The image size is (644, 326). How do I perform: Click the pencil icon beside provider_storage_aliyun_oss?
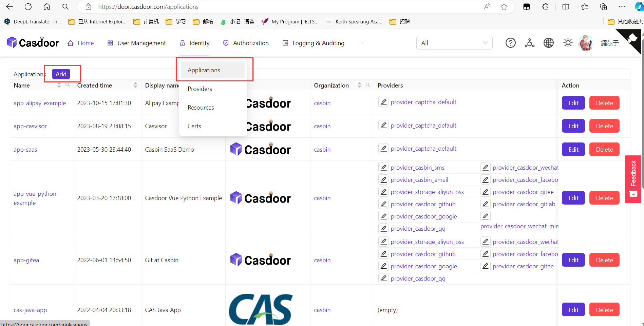383,192
